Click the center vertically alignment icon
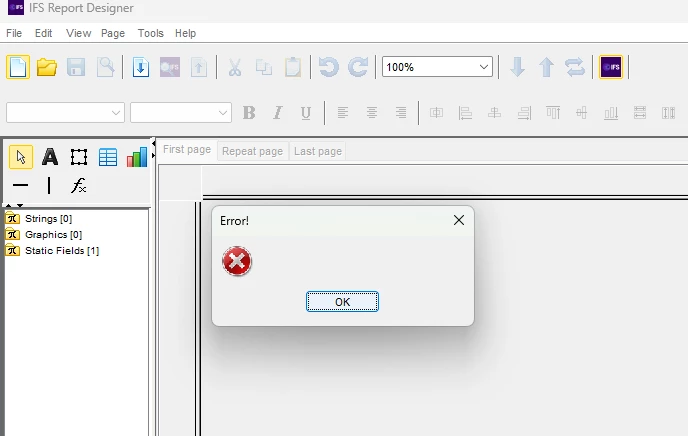Image resolution: width=688 pixels, height=436 pixels. click(494, 113)
